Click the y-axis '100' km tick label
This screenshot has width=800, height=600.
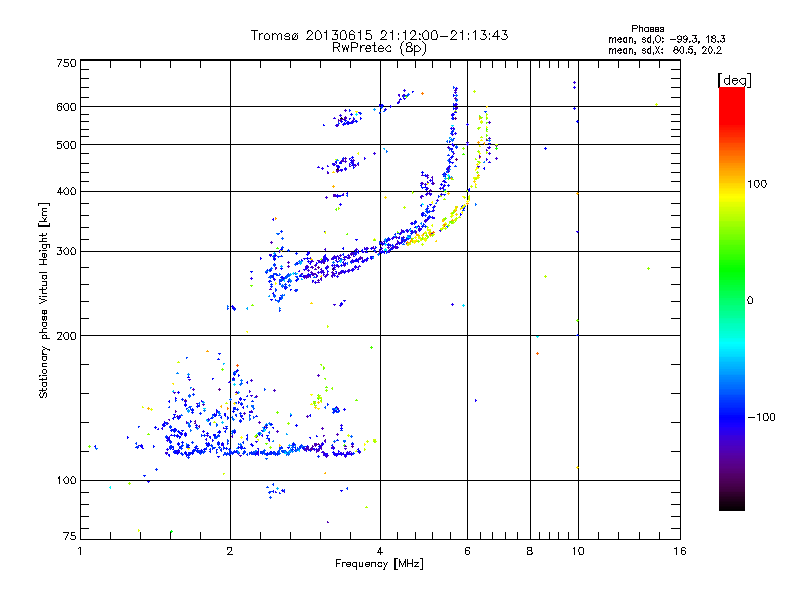[66, 481]
